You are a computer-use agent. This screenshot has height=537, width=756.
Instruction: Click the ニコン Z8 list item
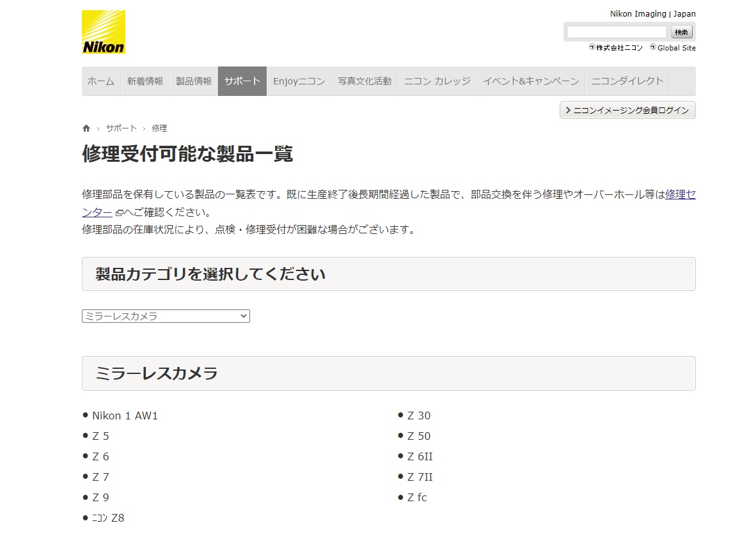coord(108,518)
